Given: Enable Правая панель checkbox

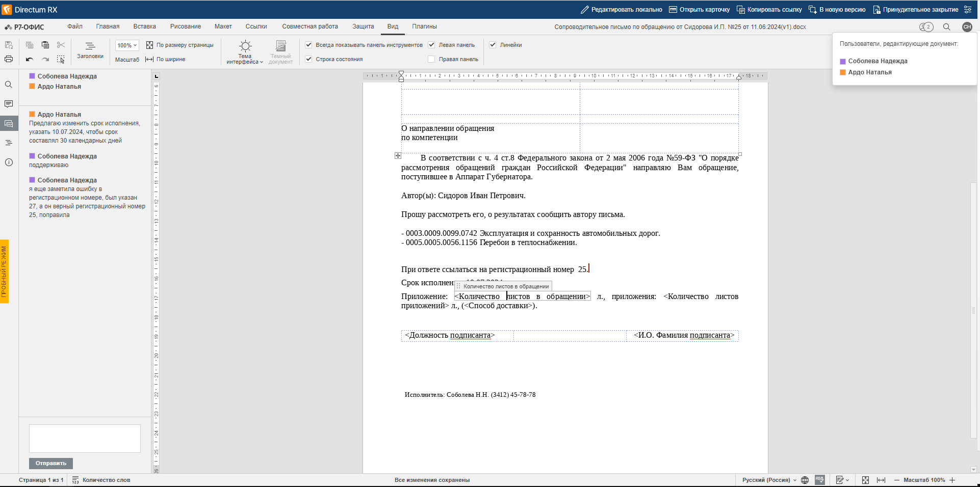Looking at the screenshot, I should click(x=431, y=59).
